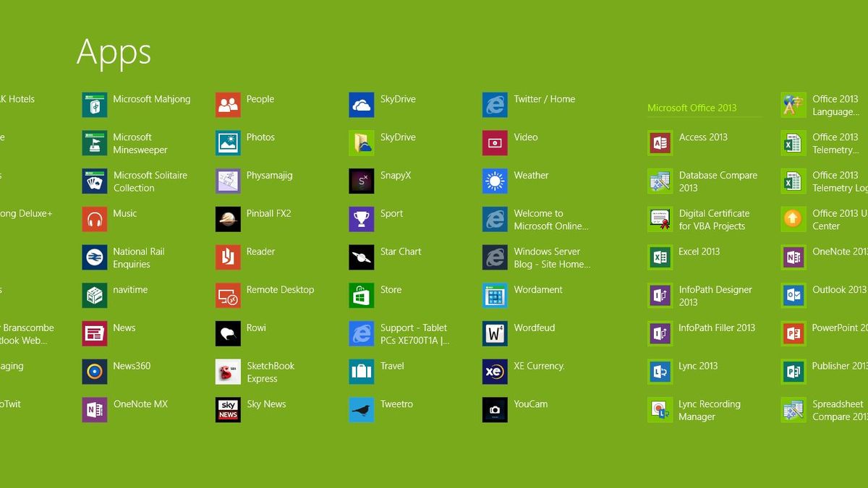Launch the Wordament icon
Viewport: 868px width, 488px height.
(x=495, y=296)
